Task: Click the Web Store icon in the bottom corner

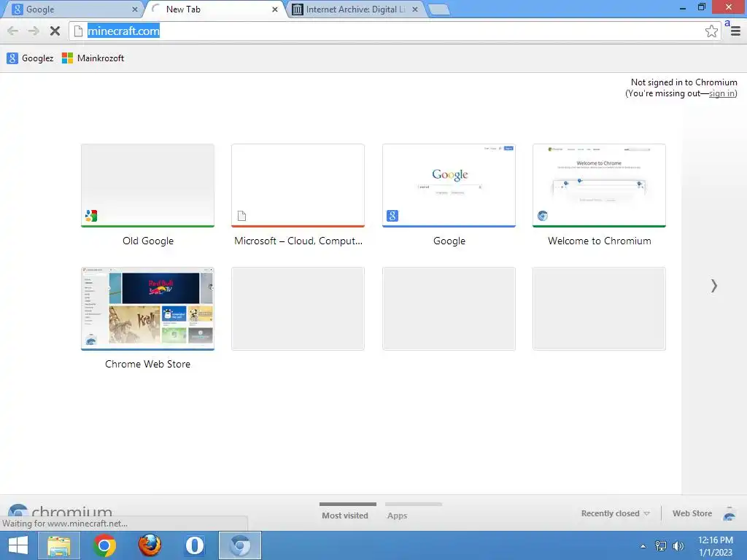Action: tap(729, 514)
